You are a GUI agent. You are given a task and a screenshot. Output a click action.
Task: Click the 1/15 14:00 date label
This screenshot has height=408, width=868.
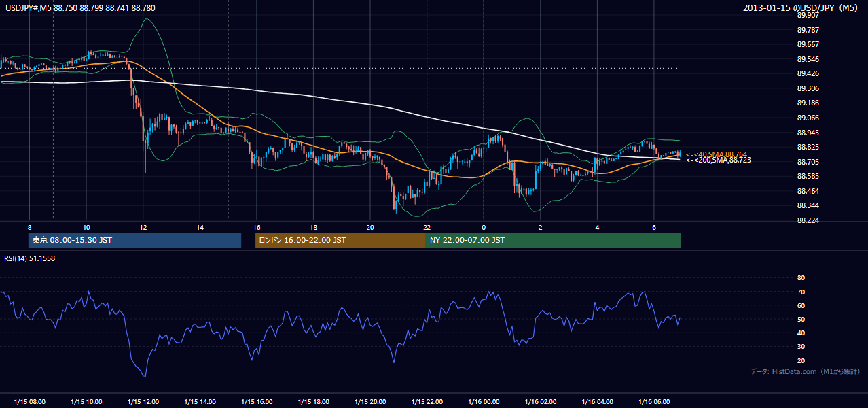tap(200, 402)
